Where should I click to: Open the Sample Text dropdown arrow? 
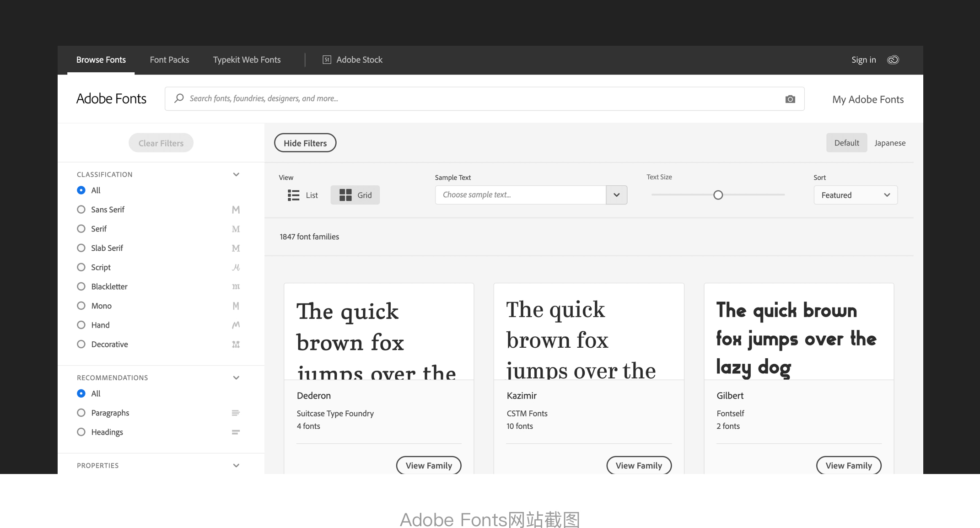[x=616, y=195]
